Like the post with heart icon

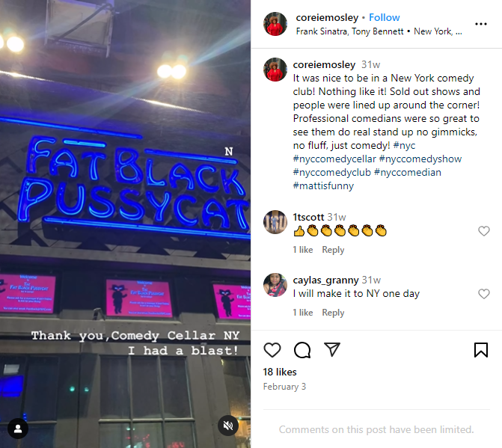click(272, 349)
